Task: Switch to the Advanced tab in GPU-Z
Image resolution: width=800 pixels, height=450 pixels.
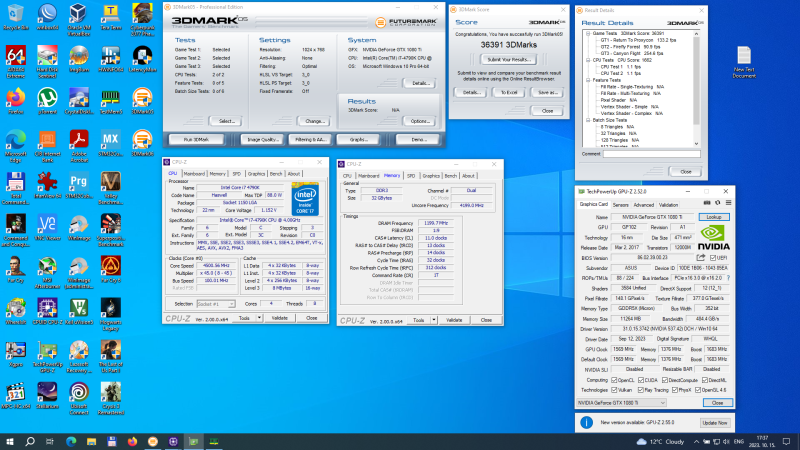Action: point(643,205)
